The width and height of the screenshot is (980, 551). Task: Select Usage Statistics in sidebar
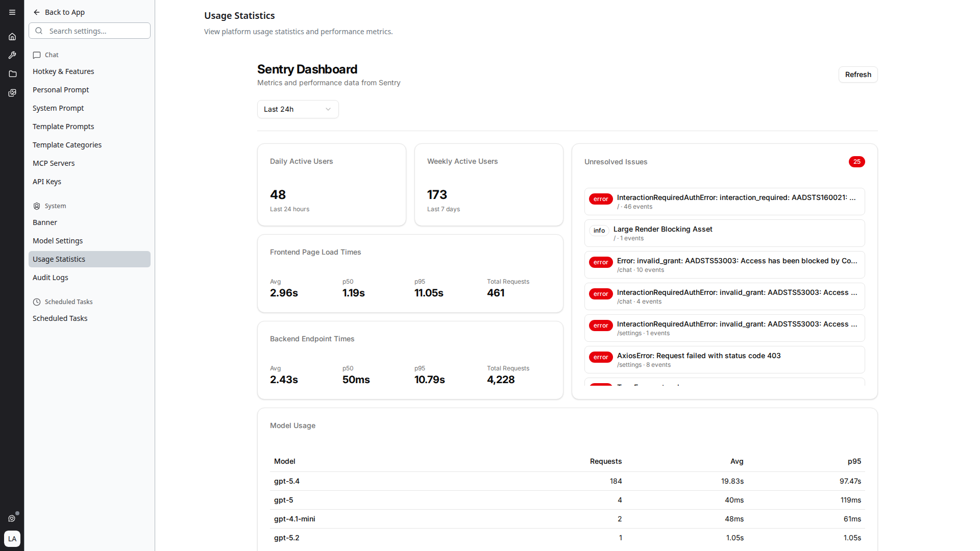[x=89, y=259]
